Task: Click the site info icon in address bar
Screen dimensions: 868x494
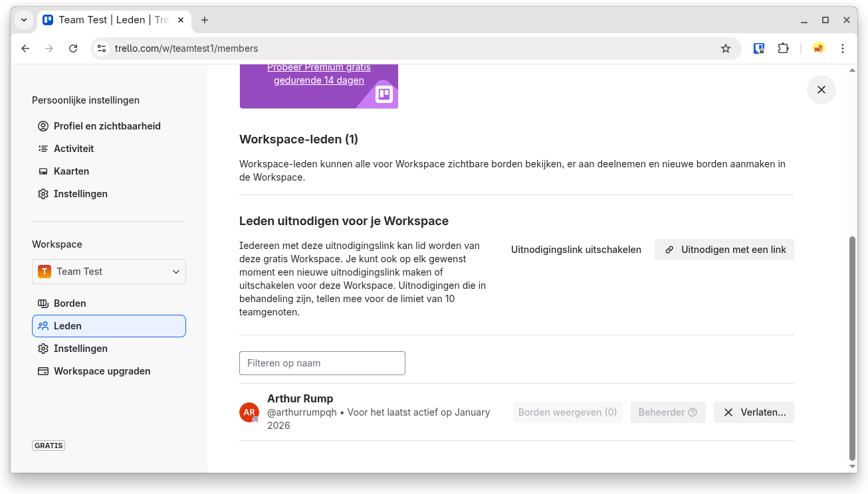Action: pos(102,48)
